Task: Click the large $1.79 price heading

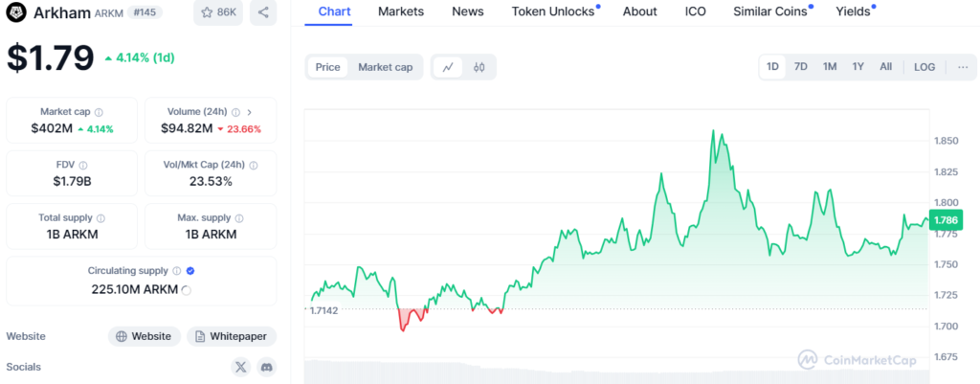Action: [x=50, y=57]
